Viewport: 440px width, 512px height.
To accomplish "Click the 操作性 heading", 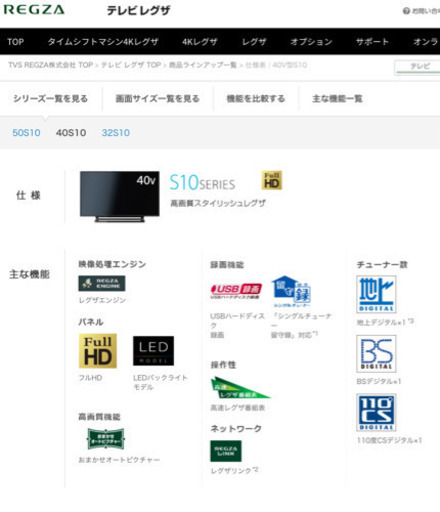I will click(223, 365).
